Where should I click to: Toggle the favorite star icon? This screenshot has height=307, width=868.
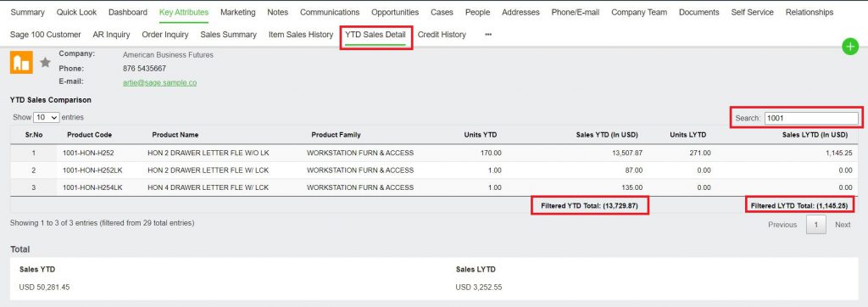[x=46, y=63]
